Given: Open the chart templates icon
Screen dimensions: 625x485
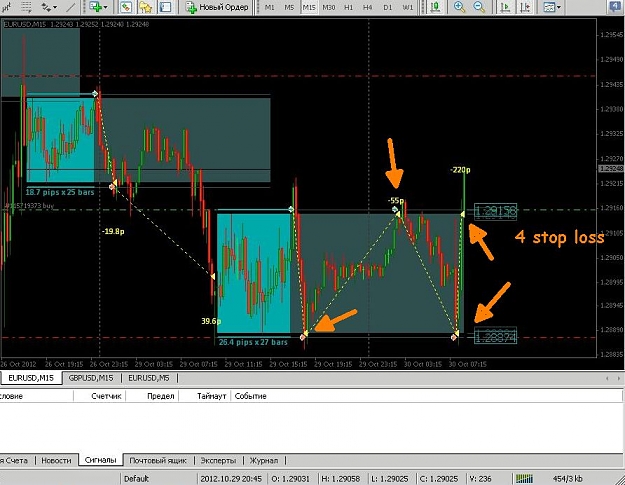Looking at the screenshot, I should pyautogui.click(x=549, y=7).
